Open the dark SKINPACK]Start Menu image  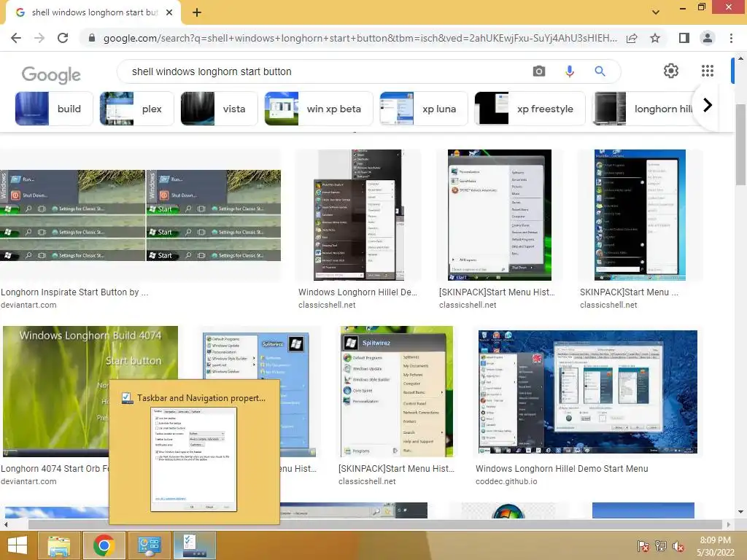(x=640, y=215)
